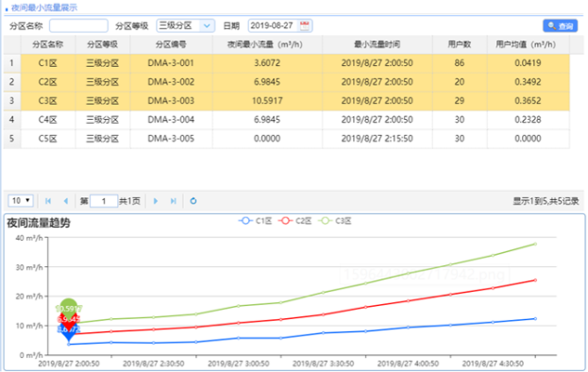Select the C5区 table row cell
Image resolution: width=588 pixels, height=372 pixels.
pos(48,139)
